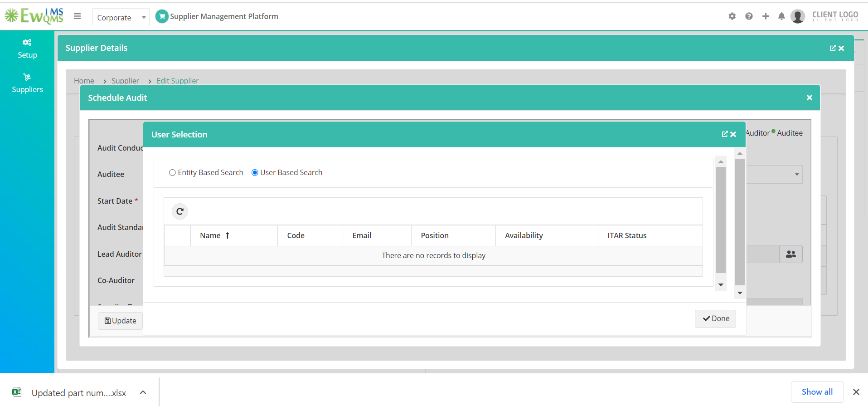The width and height of the screenshot is (868, 406).
Task: Click the user picker people icon
Action: click(791, 254)
